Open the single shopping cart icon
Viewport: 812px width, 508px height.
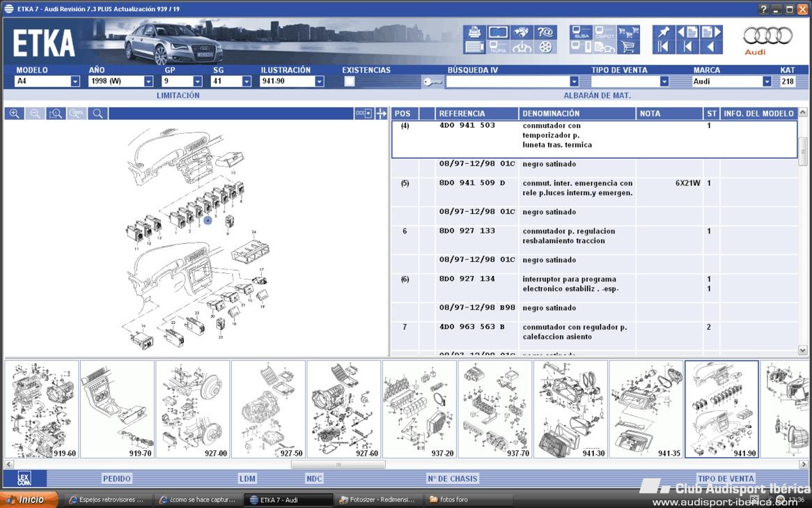click(628, 47)
